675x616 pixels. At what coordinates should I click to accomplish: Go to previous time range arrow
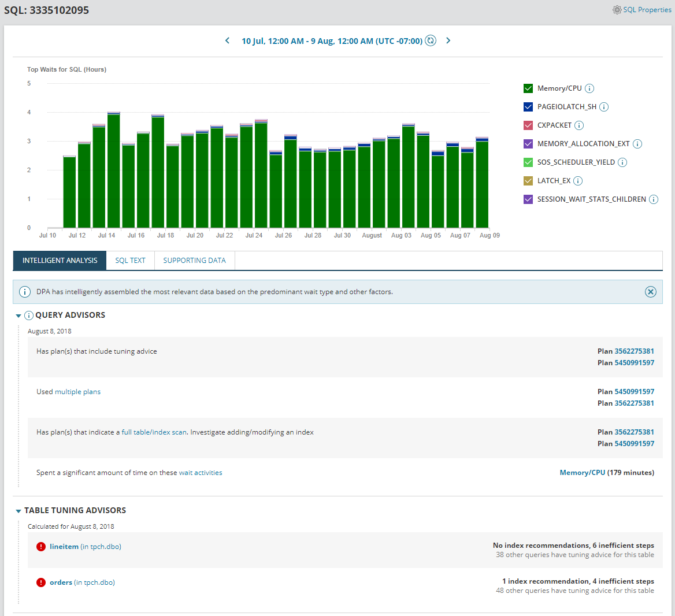click(x=227, y=40)
